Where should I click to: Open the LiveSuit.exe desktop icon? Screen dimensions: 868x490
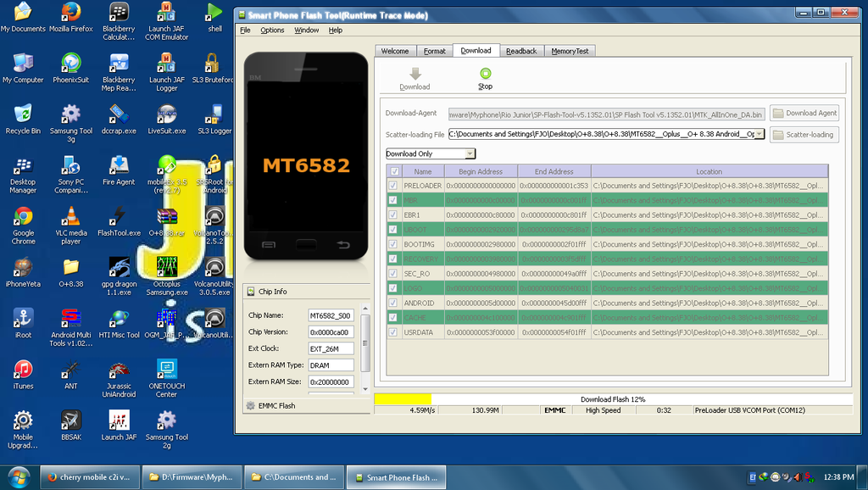[x=167, y=119]
